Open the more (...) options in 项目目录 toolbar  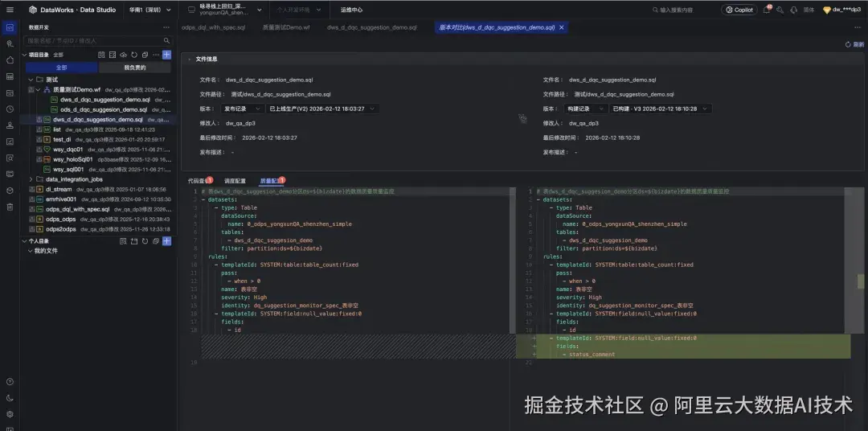(x=156, y=55)
